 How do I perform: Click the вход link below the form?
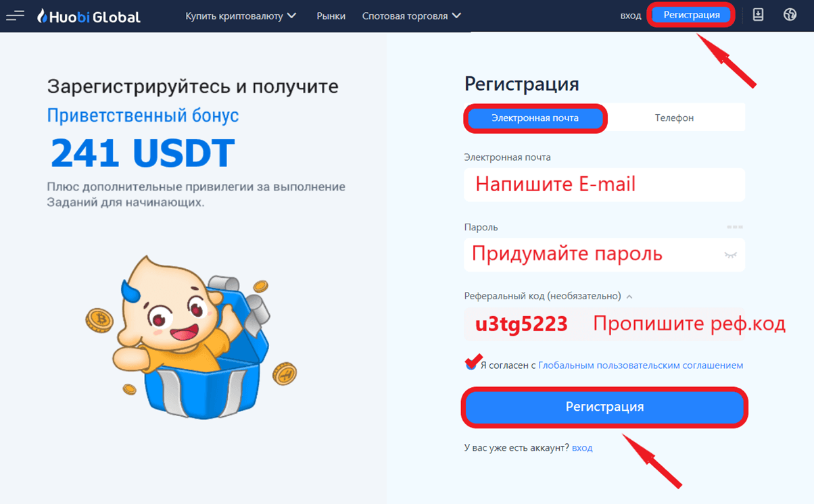[582, 448]
